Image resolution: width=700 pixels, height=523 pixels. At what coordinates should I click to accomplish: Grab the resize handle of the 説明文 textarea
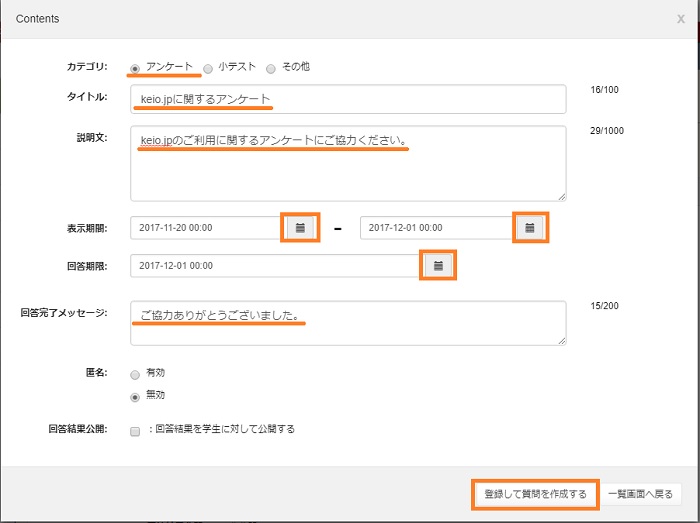562,197
